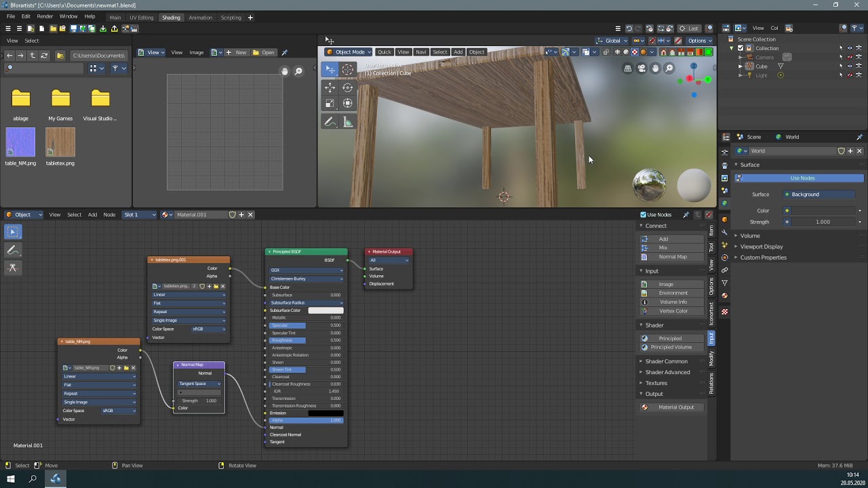Add a Material Output node from the Output panel
868x488 pixels.
[x=672, y=407]
